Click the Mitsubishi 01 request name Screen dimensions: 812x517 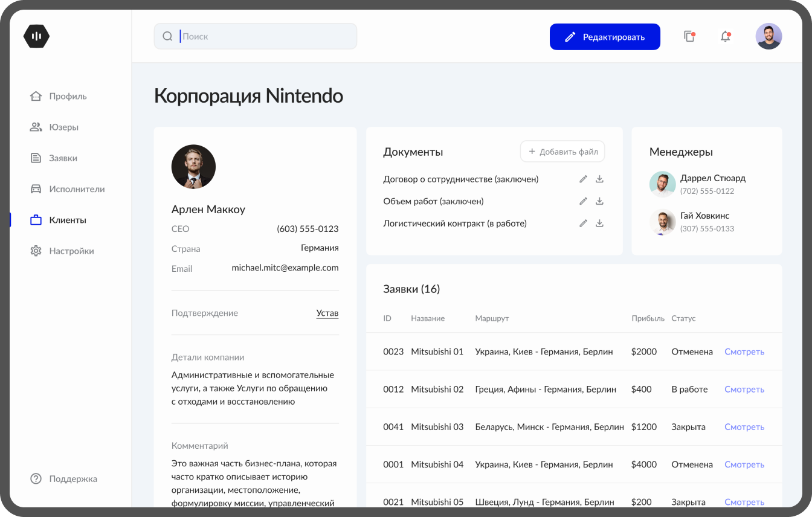tap(437, 352)
